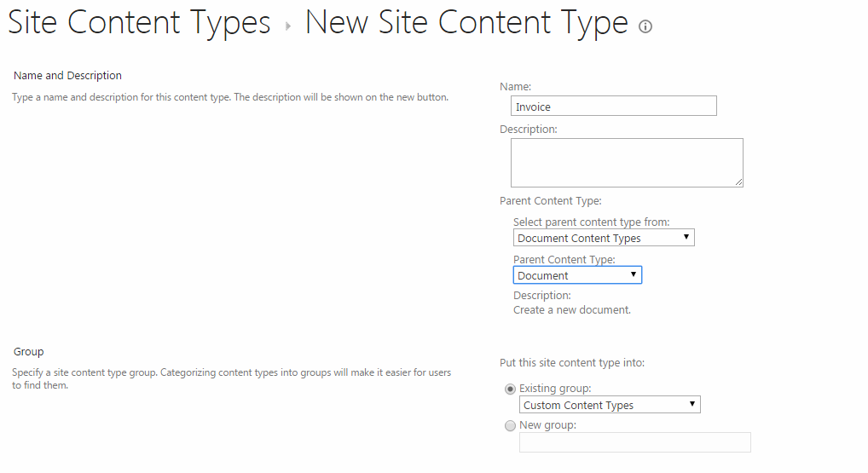Click the Name and Description section heading
Viewport: 868px width, 473px height.
click(67, 76)
